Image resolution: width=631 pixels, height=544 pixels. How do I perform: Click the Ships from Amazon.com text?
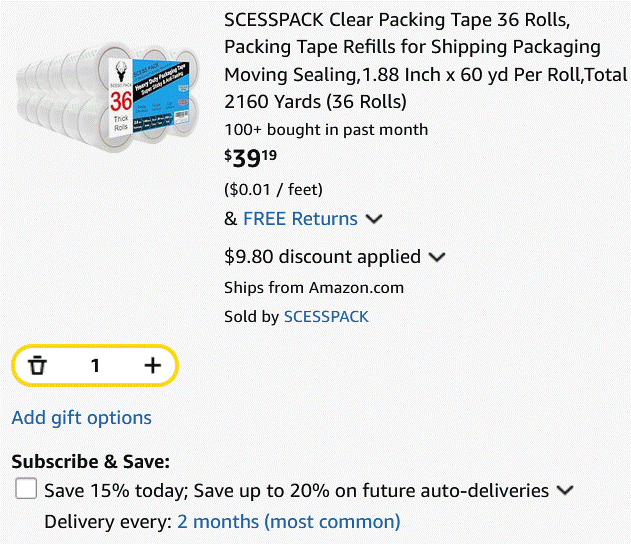pos(314,288)
